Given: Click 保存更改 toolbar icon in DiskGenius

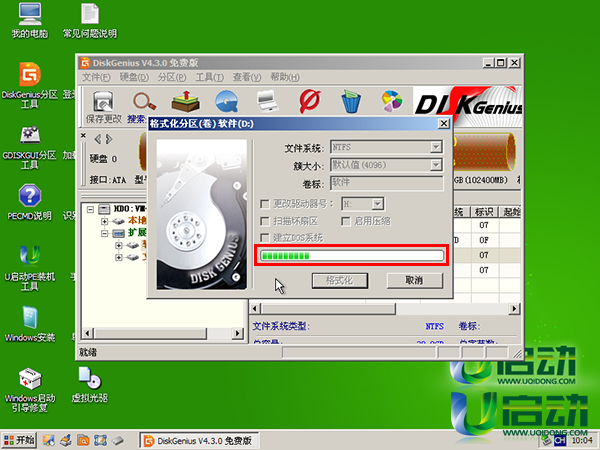Looking at the screenshot, I should tap(103, 107).
